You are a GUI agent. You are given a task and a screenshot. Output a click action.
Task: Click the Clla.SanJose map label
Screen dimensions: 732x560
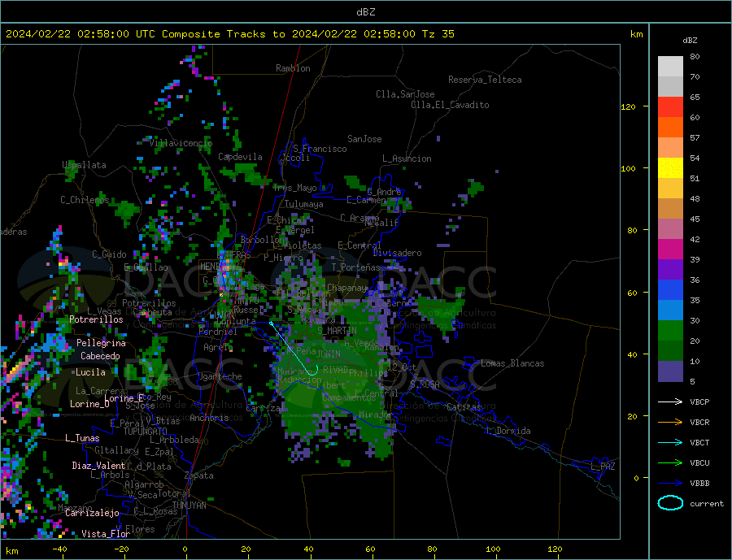click(405, 94)
